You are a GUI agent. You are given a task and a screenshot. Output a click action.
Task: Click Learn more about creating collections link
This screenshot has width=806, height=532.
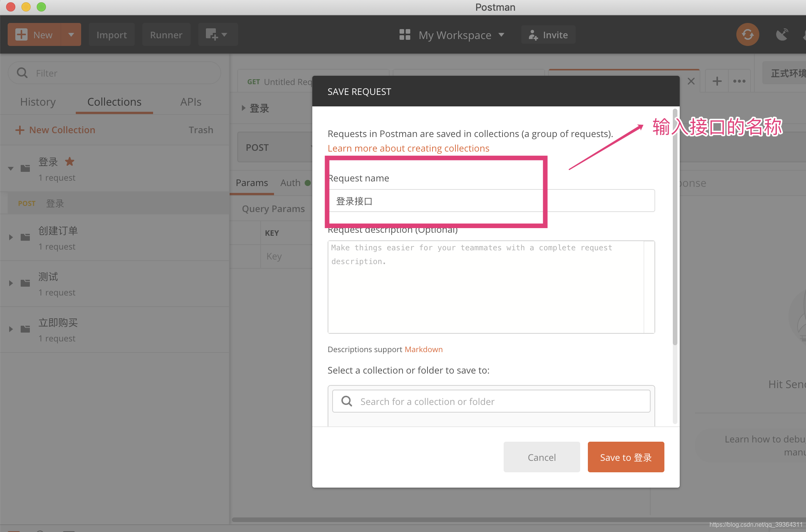click(x=409, y=148)
